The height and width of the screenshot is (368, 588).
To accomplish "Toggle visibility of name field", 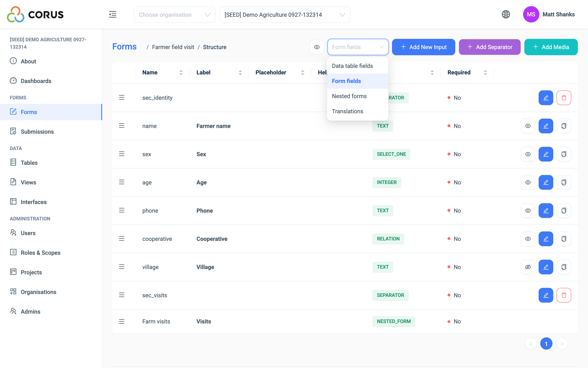I will coord(528,126).
